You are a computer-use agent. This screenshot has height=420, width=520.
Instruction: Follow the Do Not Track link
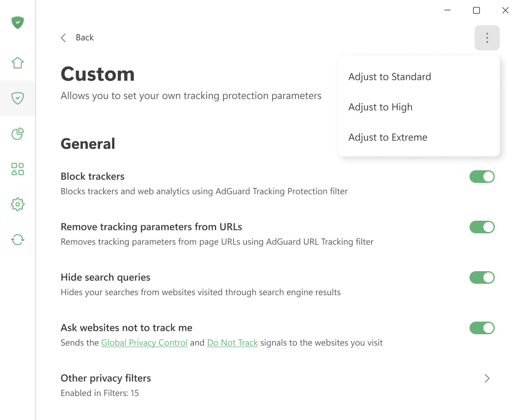click(x=232, y=343)
